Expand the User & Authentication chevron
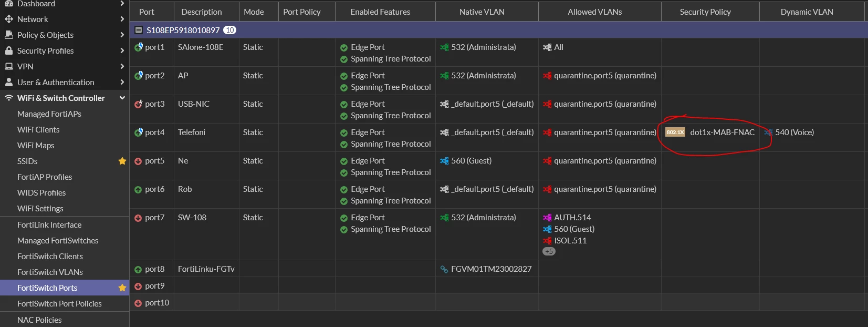 (x=122, y=82)
